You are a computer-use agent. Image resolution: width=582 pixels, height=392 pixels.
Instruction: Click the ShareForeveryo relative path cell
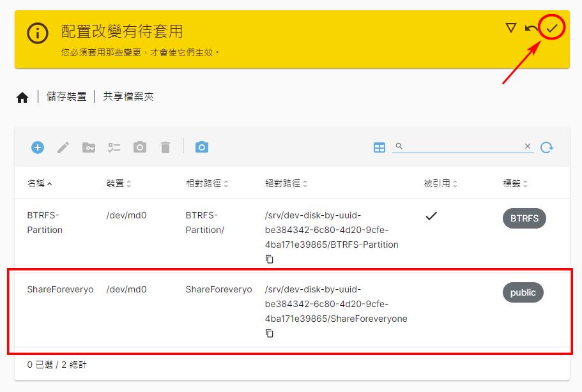(x=218, y=289)
